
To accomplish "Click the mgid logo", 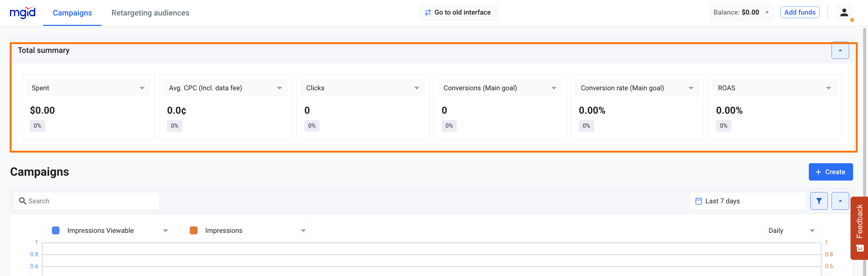I will (22, 12).
